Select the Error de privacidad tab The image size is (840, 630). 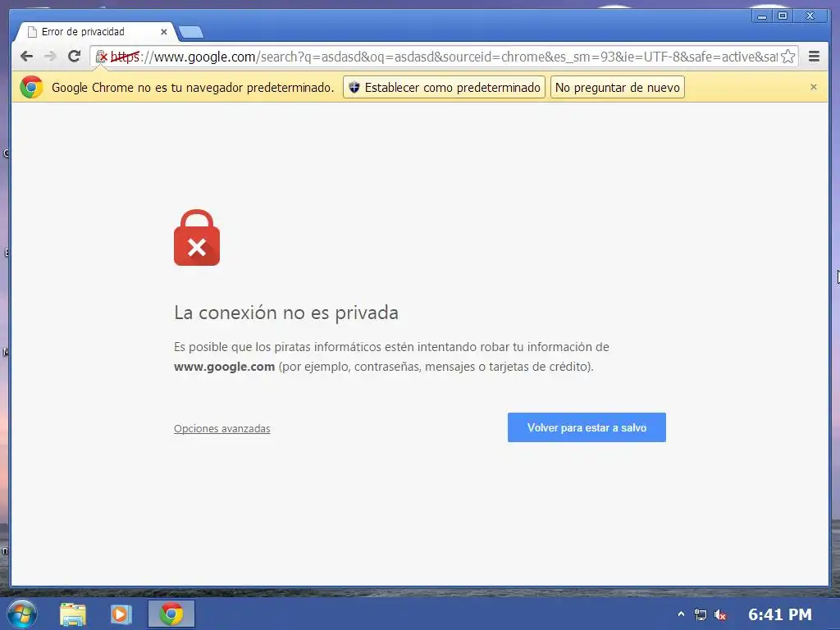[94, 32]
